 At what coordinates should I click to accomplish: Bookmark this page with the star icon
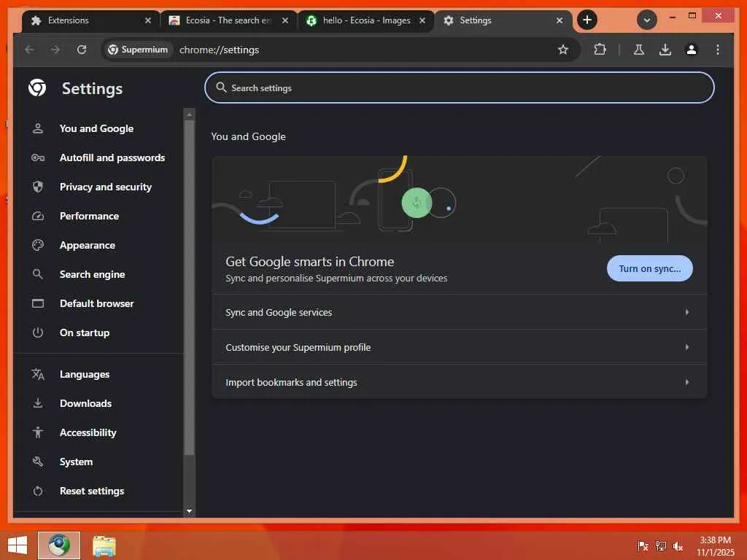pyautogui.click(x=563, y=50)
